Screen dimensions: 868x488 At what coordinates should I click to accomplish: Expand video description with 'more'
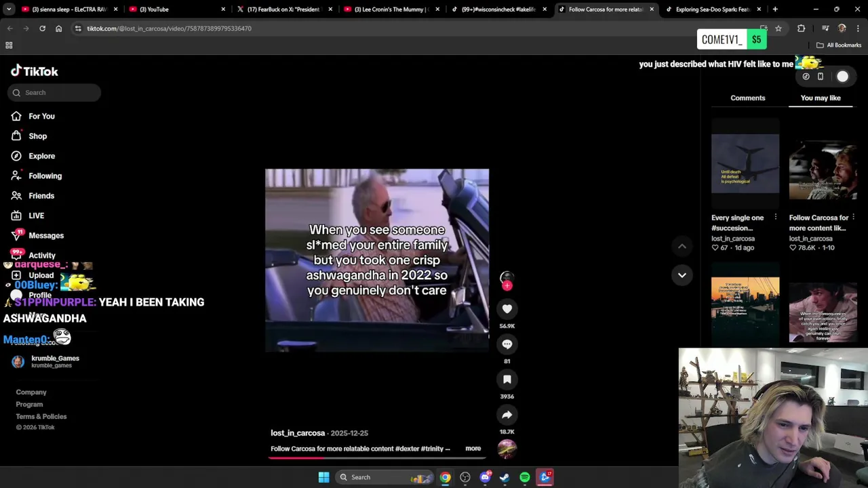tap(473, 449)
